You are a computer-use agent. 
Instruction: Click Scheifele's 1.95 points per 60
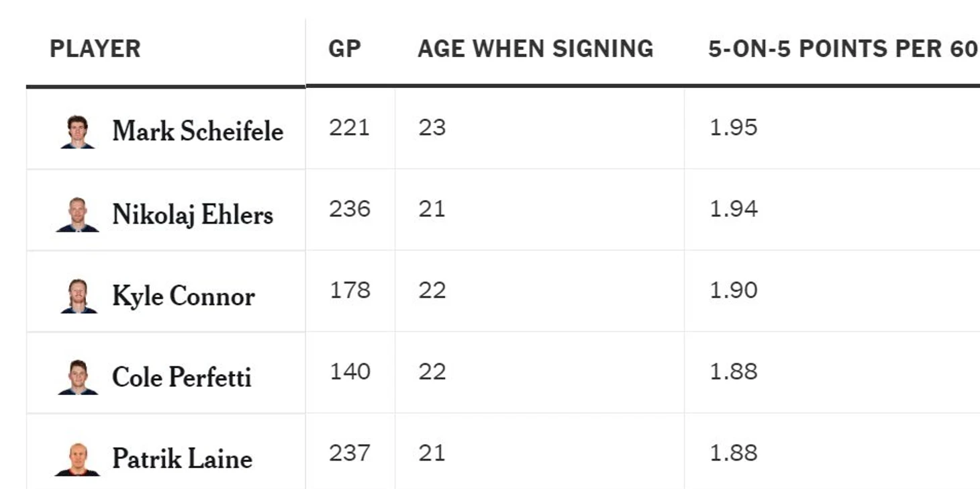pyautogui.click(x=733, y=128)
